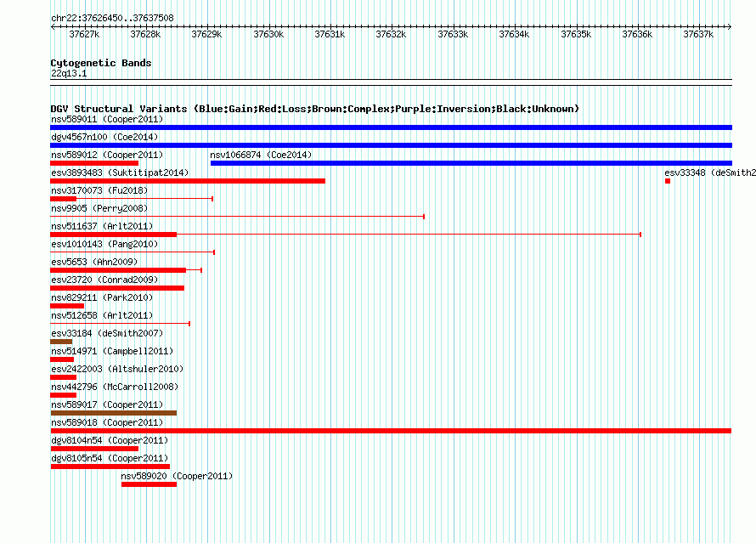Open dgv8104n54 (Cooper2011) label

coord(110,440)
